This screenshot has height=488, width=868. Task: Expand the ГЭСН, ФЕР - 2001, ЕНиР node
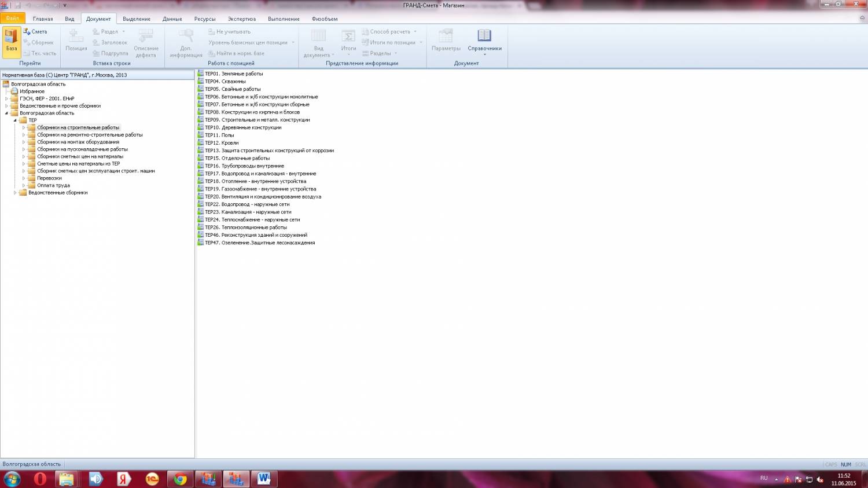click(x=6, y=98)
